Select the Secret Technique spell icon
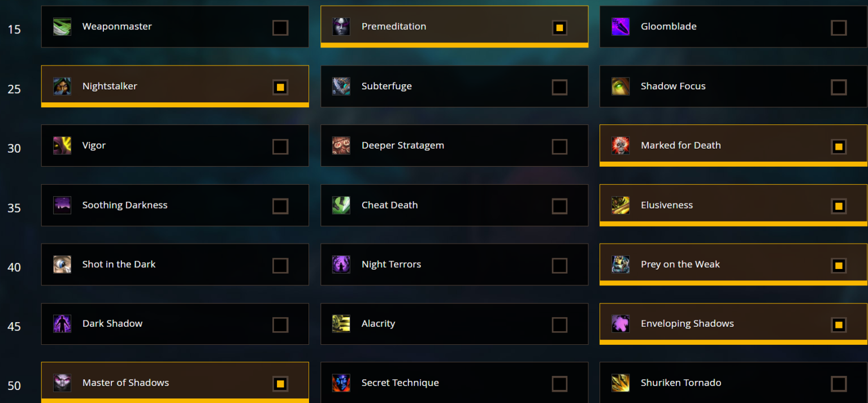868x403 pixels. (341, 383)
